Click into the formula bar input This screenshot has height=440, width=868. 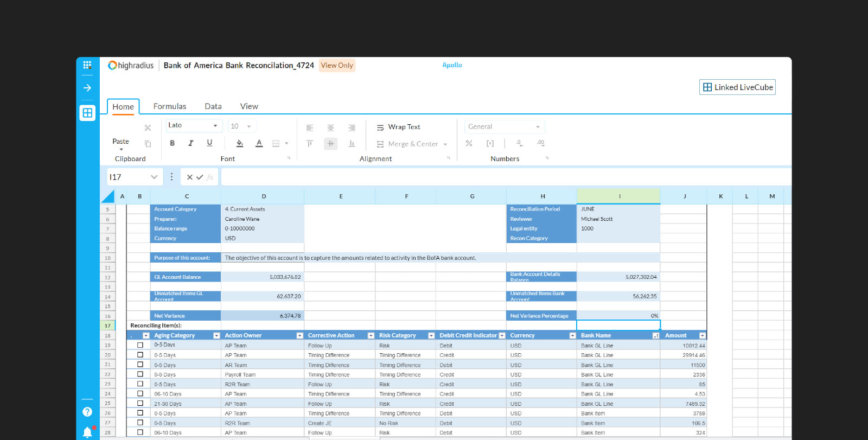coord(506,177)
